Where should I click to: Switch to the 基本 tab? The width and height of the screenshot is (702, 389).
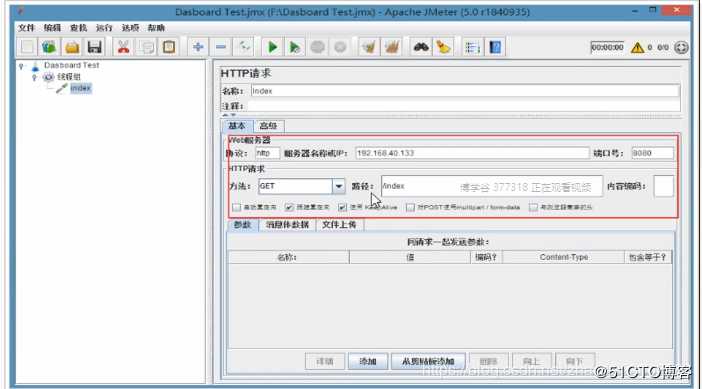coord(237,126)
